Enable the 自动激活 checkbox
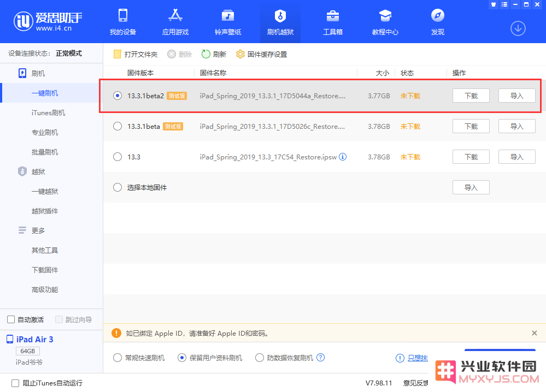Screen dimensions: 546x392 pos(11,319)
